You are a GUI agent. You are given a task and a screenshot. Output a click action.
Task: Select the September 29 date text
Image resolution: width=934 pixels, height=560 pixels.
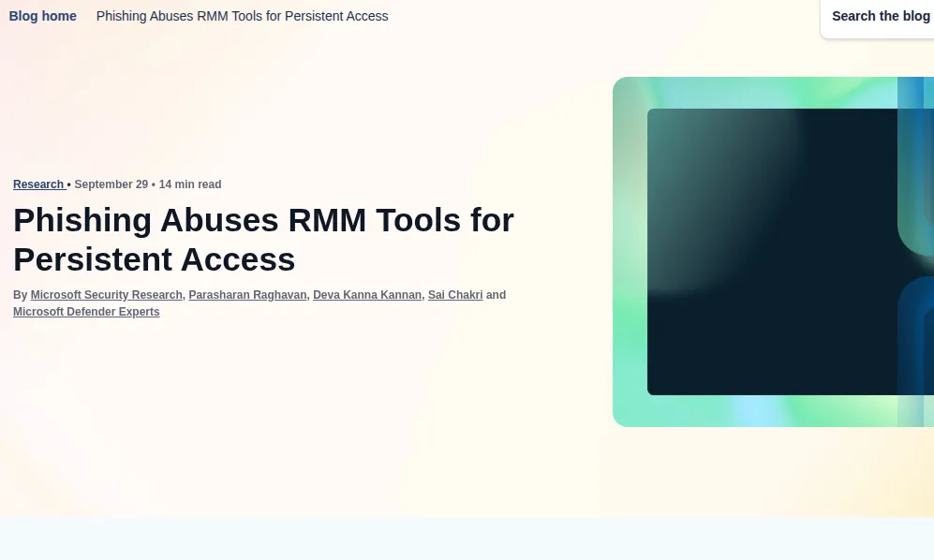[x=111, y=184]
